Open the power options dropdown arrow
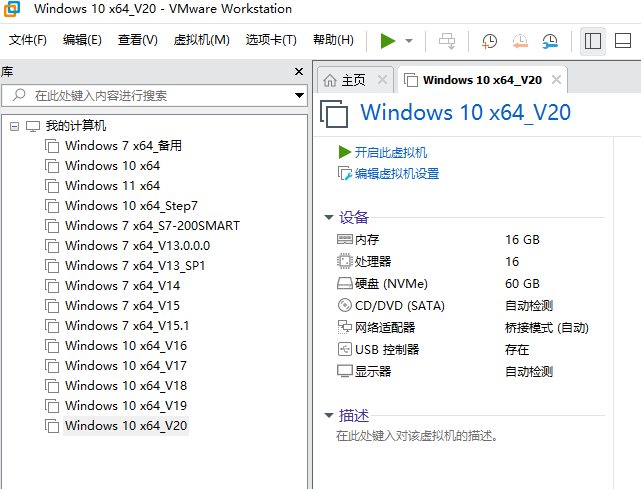 [x=409, y=41]
